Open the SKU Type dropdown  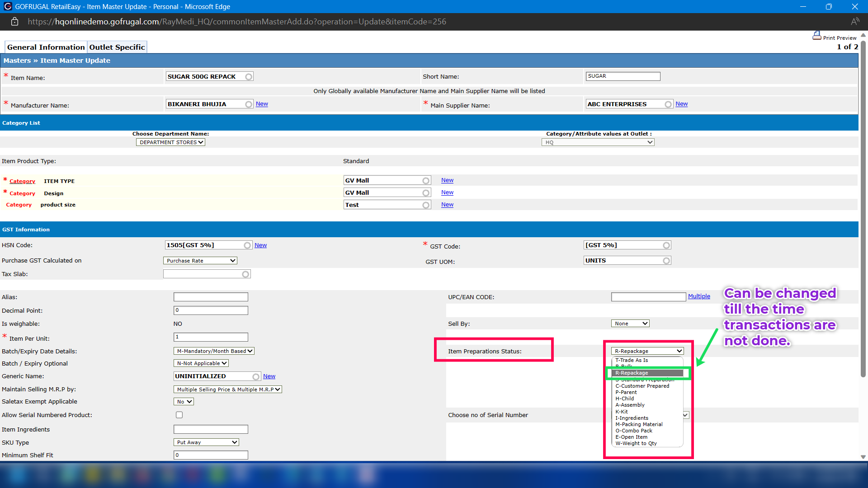point(206,442)
